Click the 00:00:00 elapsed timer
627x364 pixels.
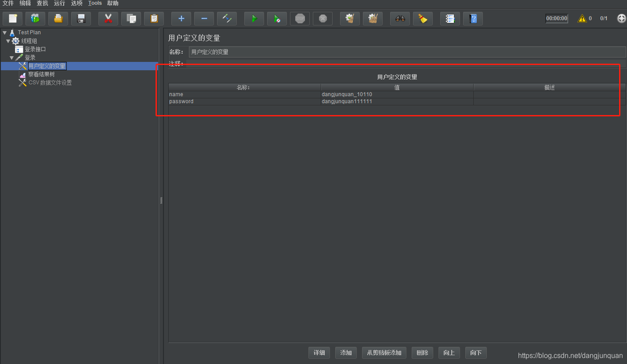557,18
